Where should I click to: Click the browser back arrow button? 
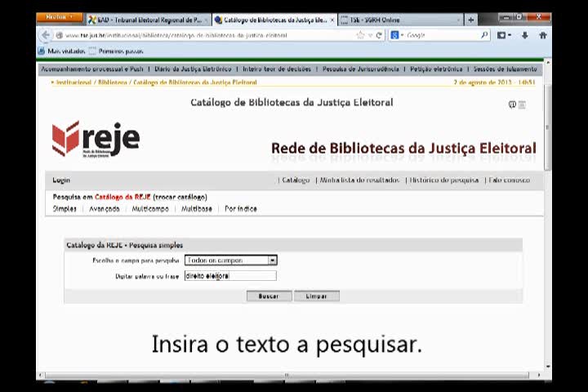(x=46, y=35)
